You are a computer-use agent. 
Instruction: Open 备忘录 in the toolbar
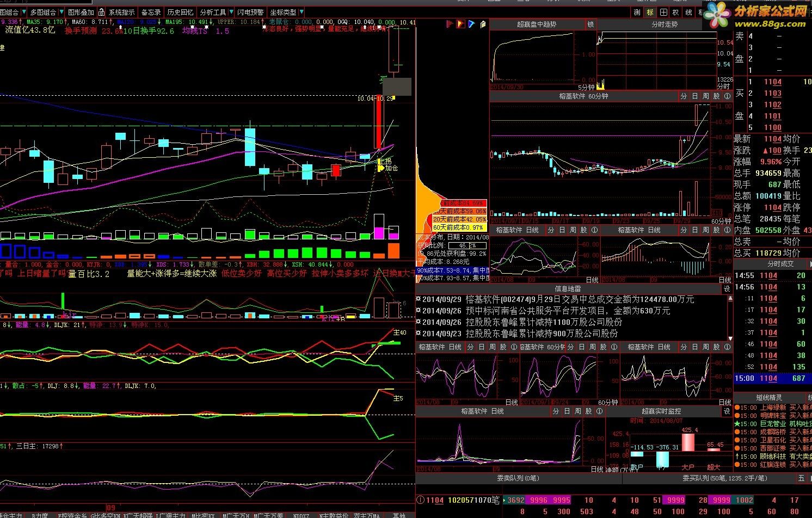(151, 12)
